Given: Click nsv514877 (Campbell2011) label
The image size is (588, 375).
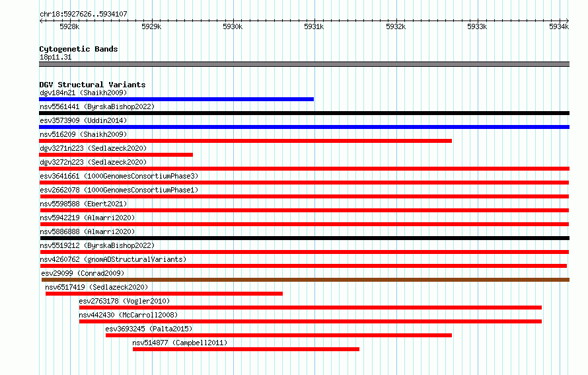Looking at the screenshot, I should (180, 343).
